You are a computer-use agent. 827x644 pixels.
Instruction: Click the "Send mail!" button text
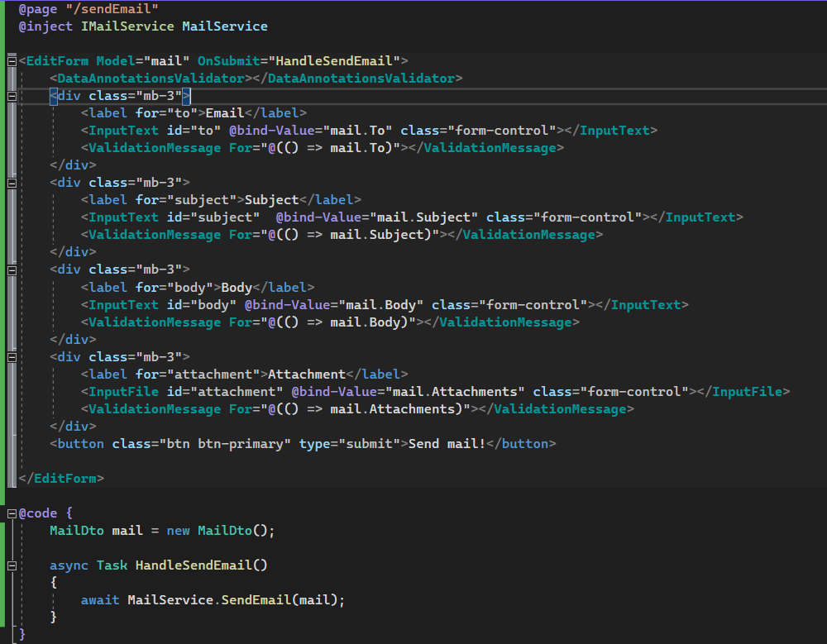click(447, 445)
